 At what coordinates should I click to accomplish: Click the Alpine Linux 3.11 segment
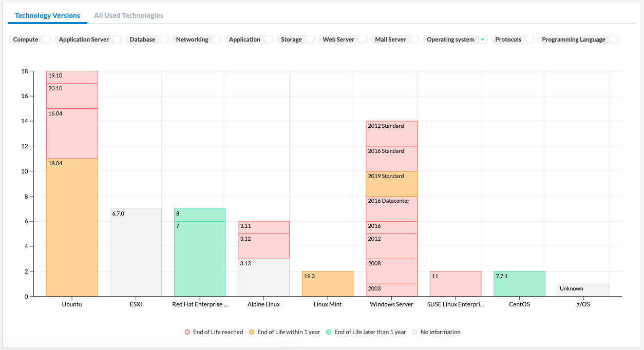point(263,227)
